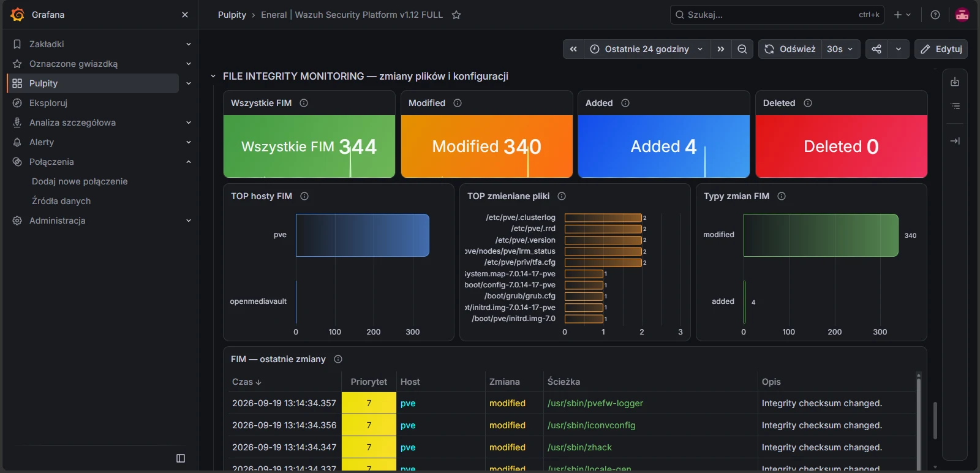
Task: Open the user profile avatar
Action: pyautogui.click(x=962, y=15)
